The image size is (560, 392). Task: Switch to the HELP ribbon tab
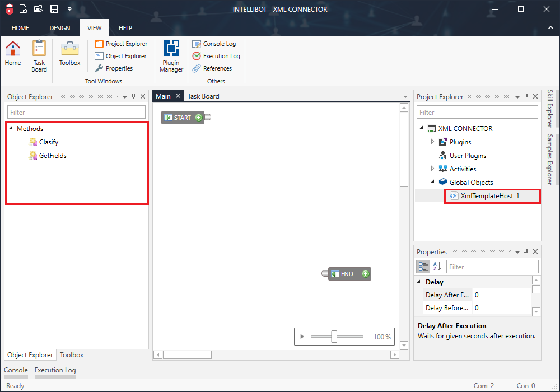tap(125, 28)
